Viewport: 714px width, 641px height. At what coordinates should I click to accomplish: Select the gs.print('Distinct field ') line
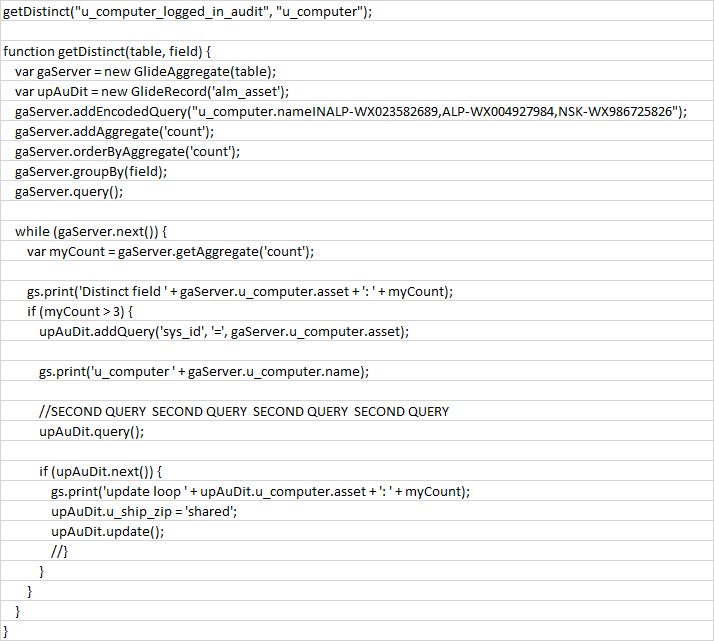[240, 292]
